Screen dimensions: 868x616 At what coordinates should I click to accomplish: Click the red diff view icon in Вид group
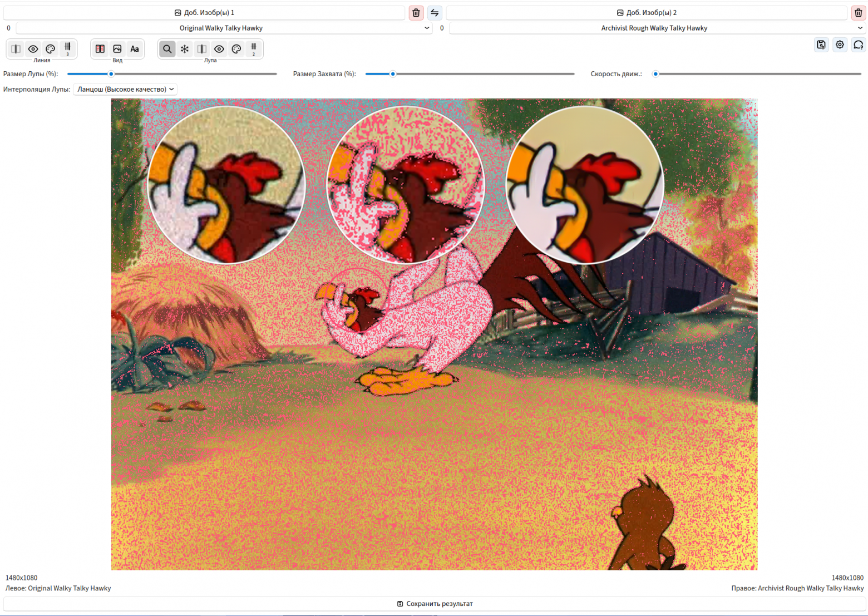coord(100,49)
